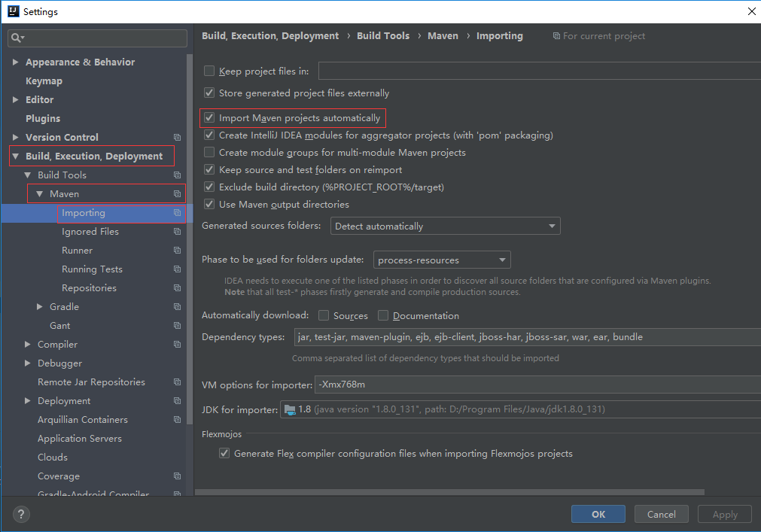
Task: Click the JDK folder icon in JDK for importer
Action: [290, 410]
